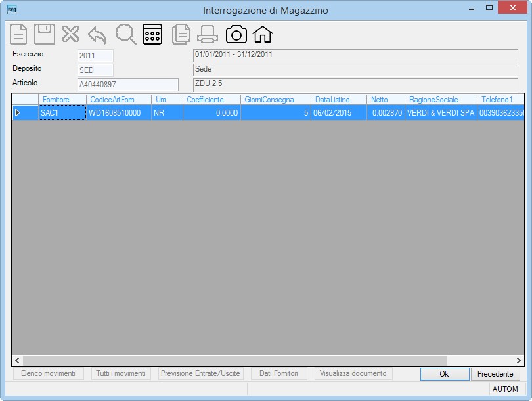Click the delete X toolbar icon
This screenshot has height=401, width=532.
[70, 34]
